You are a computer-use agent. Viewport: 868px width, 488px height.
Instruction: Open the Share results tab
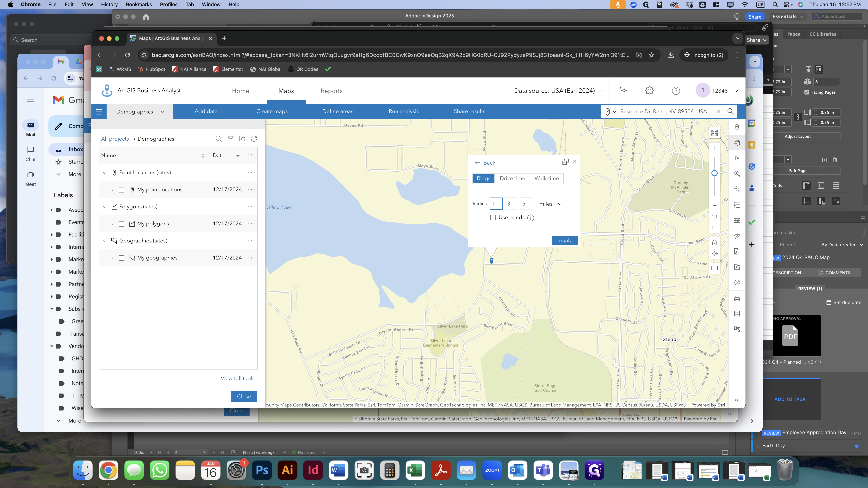469,112
